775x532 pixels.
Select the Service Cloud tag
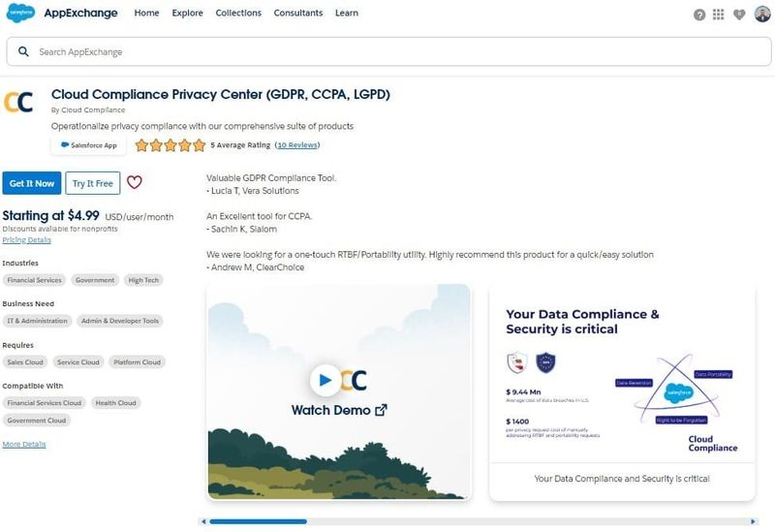78,361
